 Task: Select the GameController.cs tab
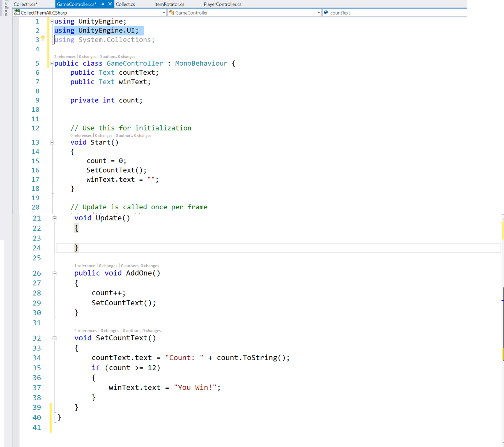77,4
